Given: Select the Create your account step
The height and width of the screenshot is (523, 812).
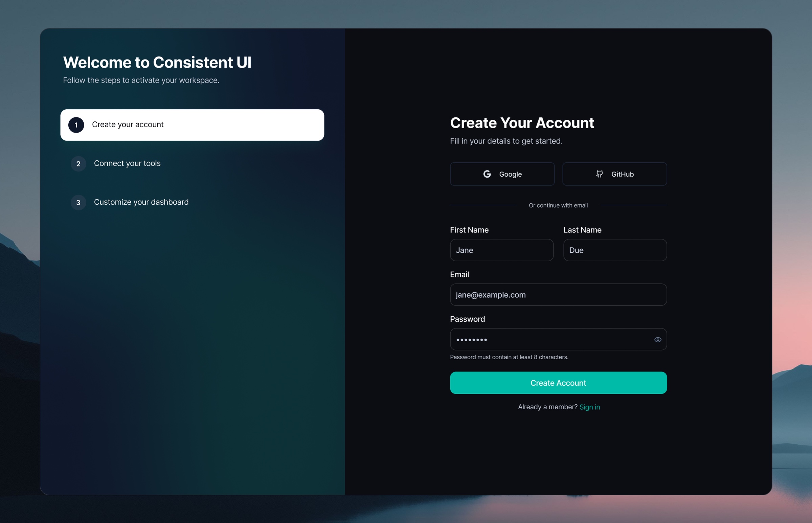Looking at the screenshot, I should pyautogui.click(x=192, y=125).
